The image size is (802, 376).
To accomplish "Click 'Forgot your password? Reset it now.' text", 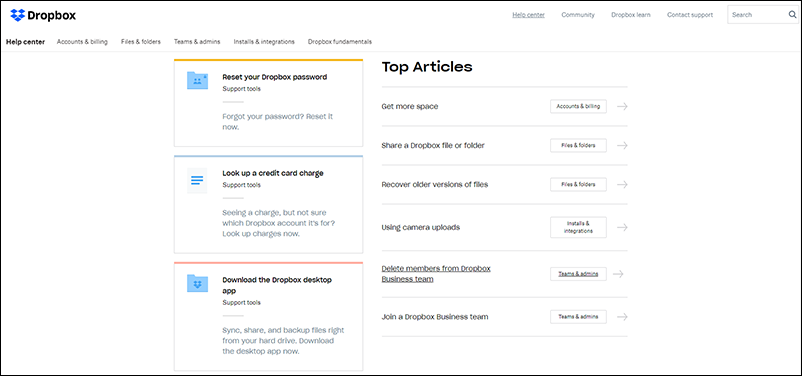I will [278, 121].
